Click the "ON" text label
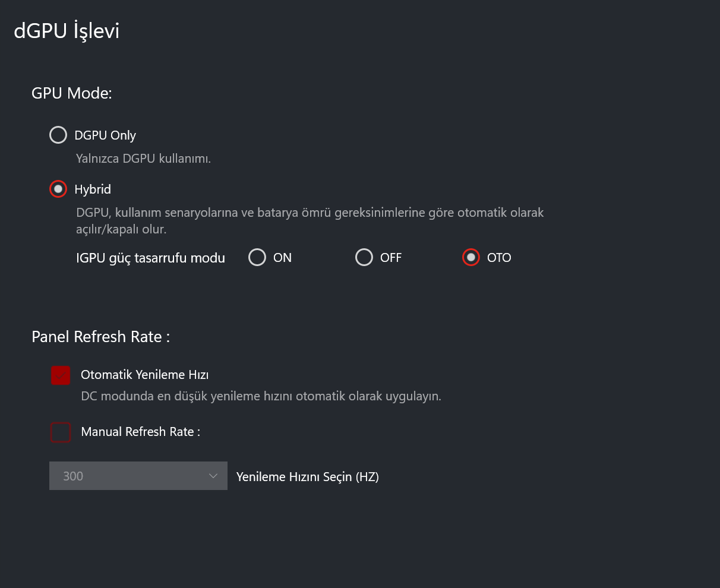 [x=282, y=258]
